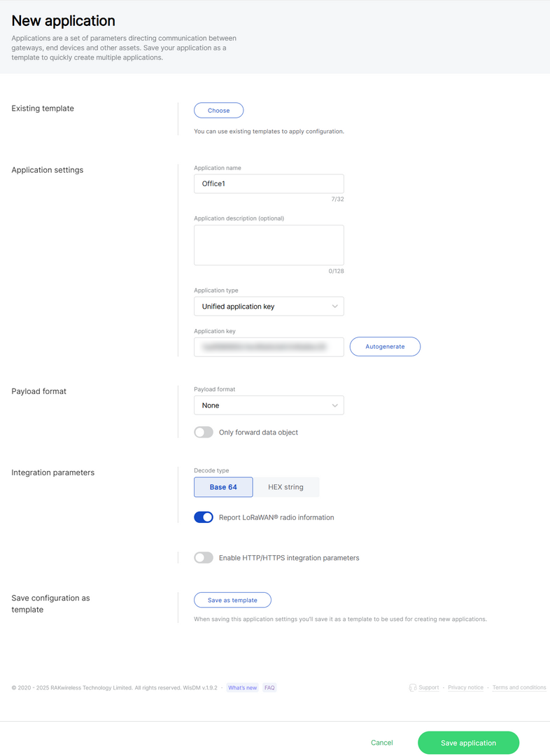Enable the Only forward data object toggle
550x756 pixels.
pos(203,432)
